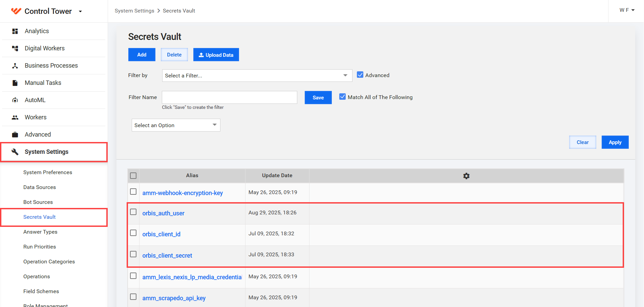Open the amm_lexis_nexis_lp_media_credential secret
Screen dimensions: 644x307
192,277
